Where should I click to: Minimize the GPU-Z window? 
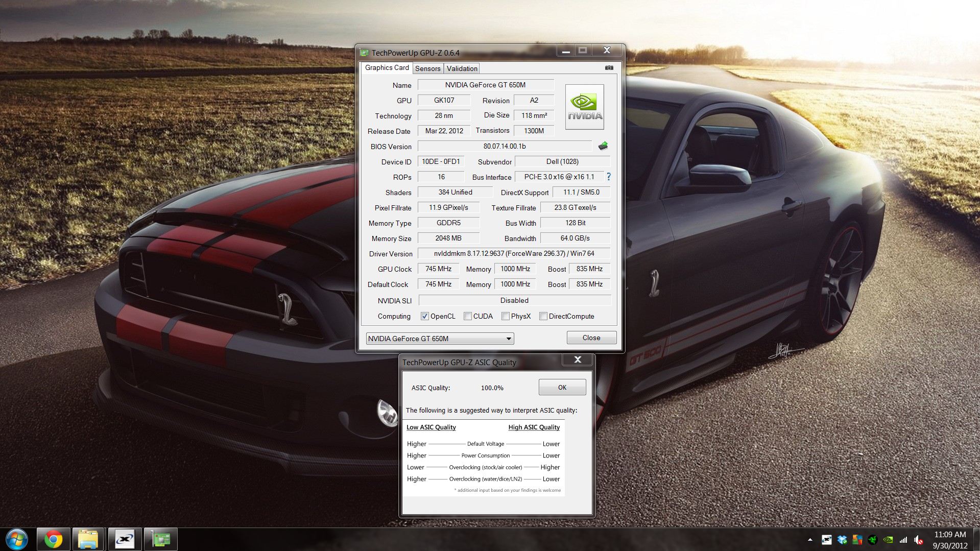[565, 51]
